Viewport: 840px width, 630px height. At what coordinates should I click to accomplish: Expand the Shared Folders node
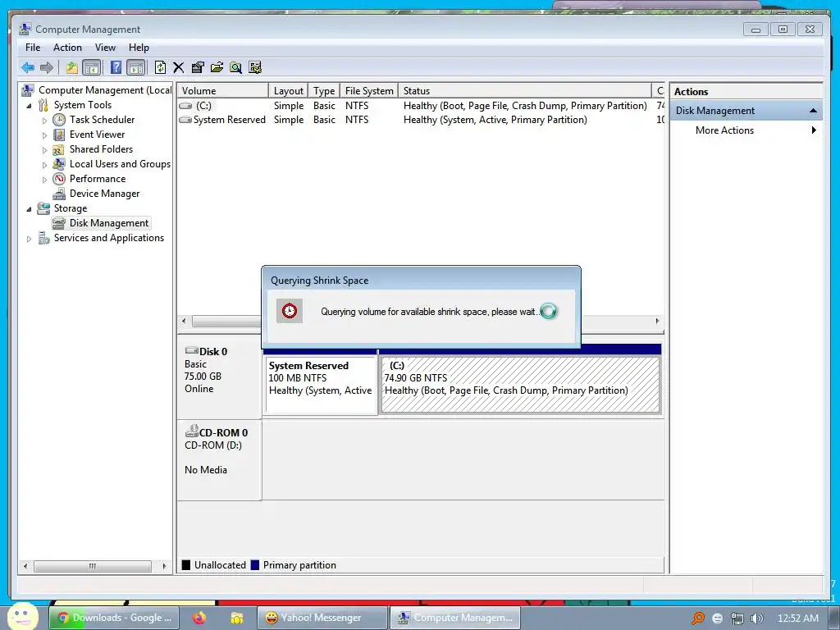[44, 150]
